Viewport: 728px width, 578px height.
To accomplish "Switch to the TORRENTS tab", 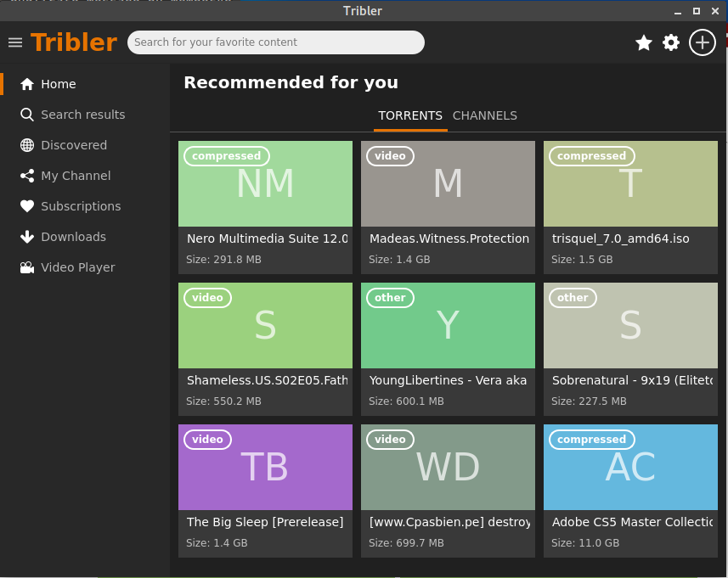I will click(x=410, y=115).
